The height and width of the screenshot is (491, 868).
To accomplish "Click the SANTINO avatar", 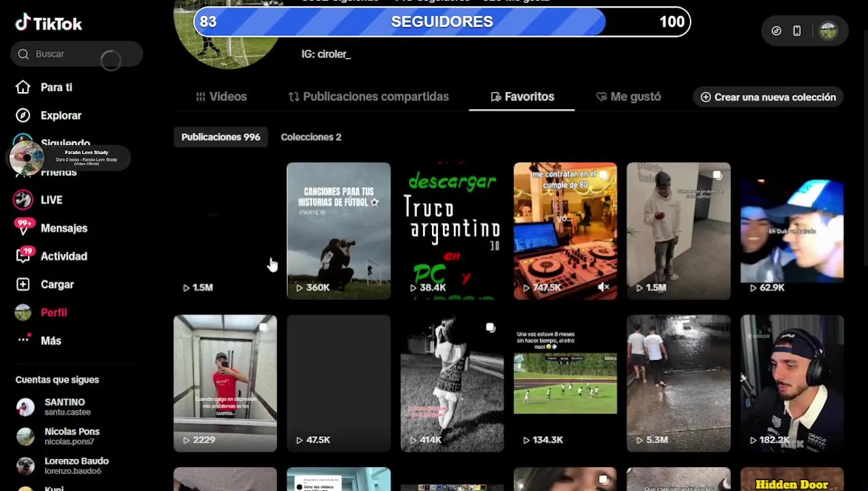I will (25, 407).
